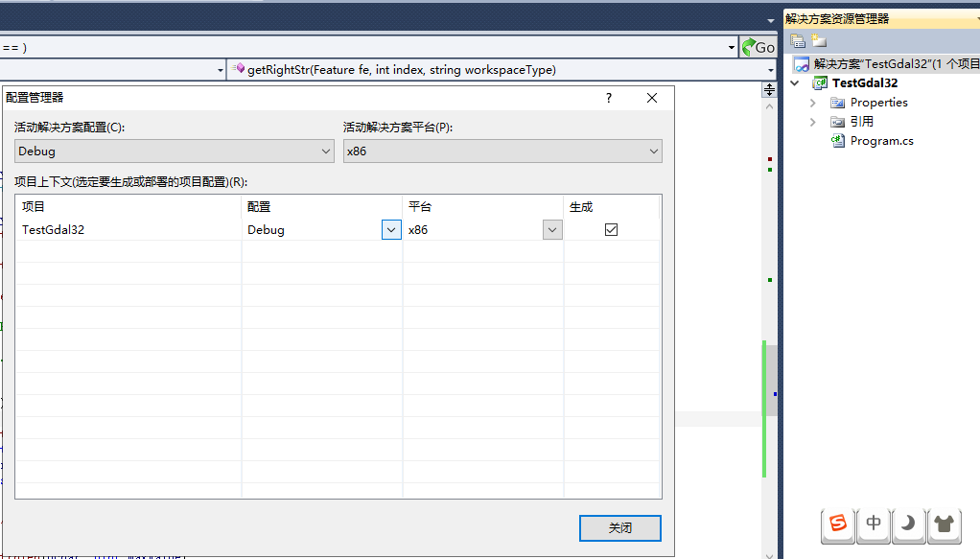This screenshot has width=980, height=559.
Task: Expand the 引用 tree node
Action: (x=813, y=122)
